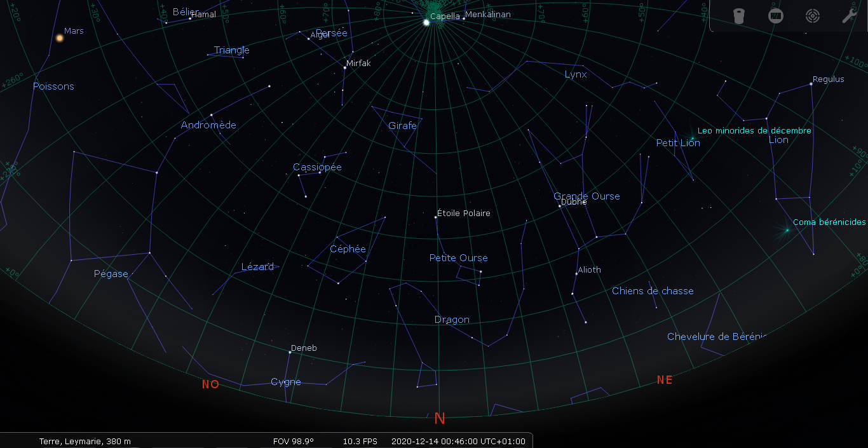Select the Menkalinan star label

click(x=488, y=14)
